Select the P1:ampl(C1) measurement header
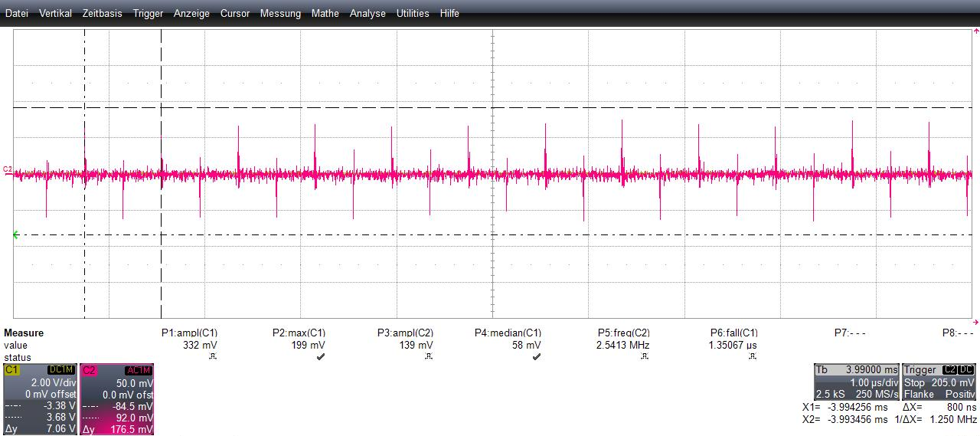This screenshot has width=980, height=436. (x=189, y=333)
